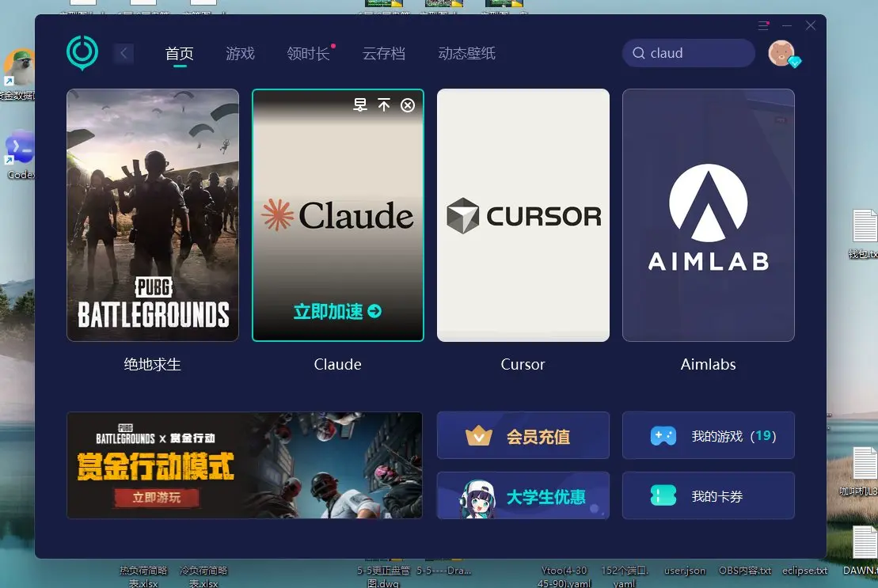Open the 动态壁纸 tab
This screenshot has width=878, height=588.
coord(467,53)
